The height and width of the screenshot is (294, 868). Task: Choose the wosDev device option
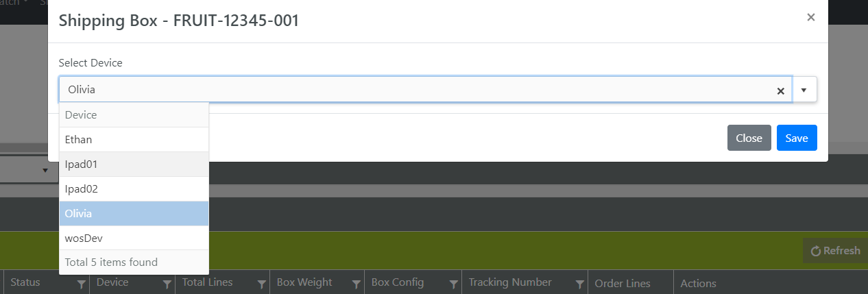[x=134, y=238]
